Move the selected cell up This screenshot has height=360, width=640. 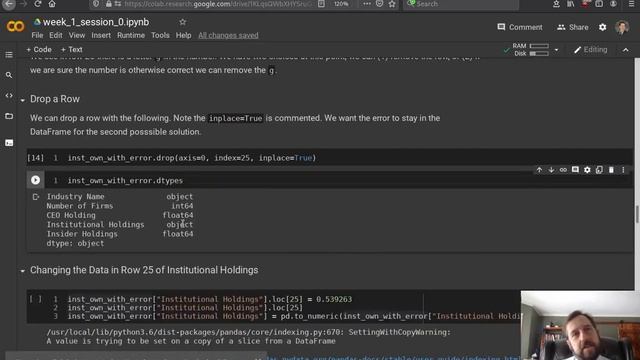[x=539, y=170]
